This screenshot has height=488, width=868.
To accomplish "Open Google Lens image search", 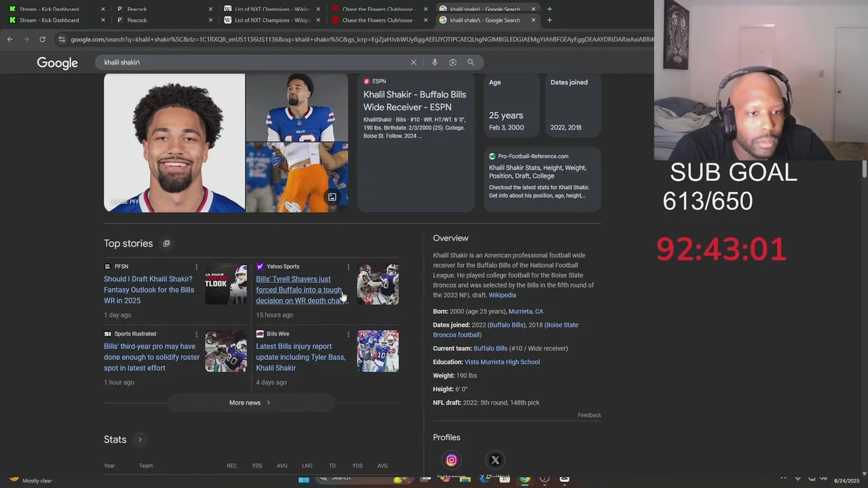I will tap(452, 62).
